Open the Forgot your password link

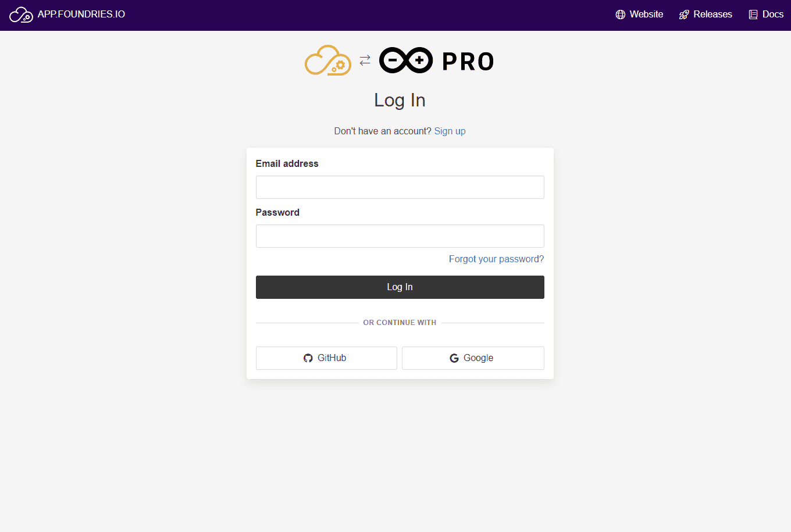coord(496,259)
